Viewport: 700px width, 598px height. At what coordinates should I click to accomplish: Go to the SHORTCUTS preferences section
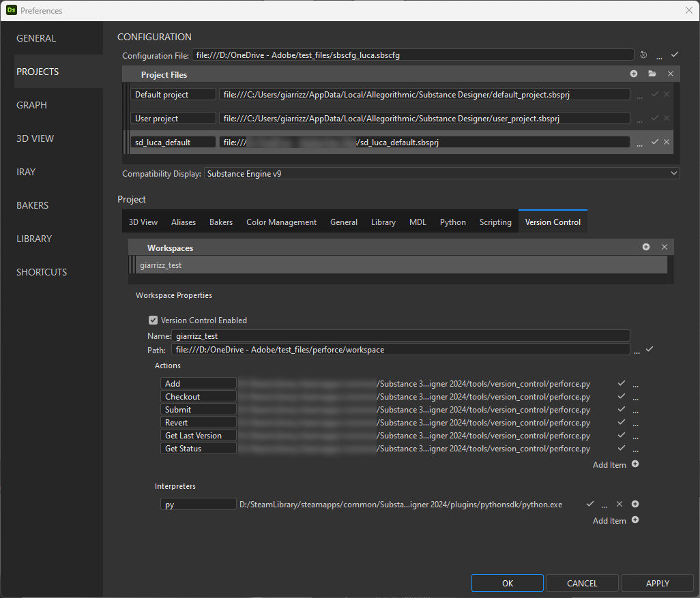[x=42, y=272]
